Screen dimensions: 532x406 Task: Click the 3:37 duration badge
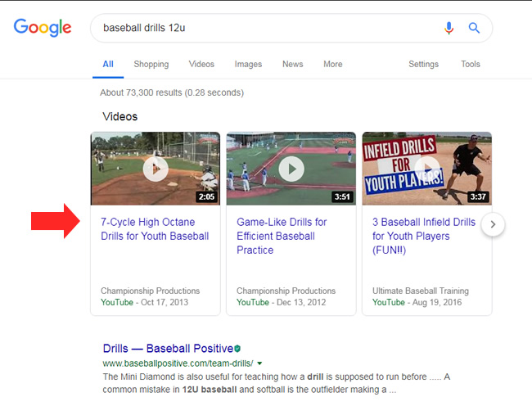click(478, 196)
